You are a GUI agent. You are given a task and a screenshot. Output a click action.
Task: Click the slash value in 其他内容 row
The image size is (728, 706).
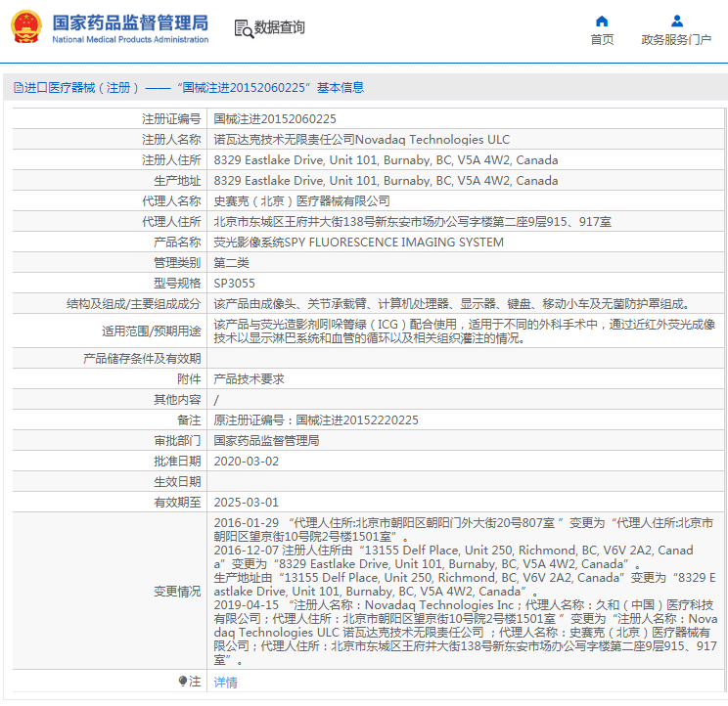click(216, 400)
